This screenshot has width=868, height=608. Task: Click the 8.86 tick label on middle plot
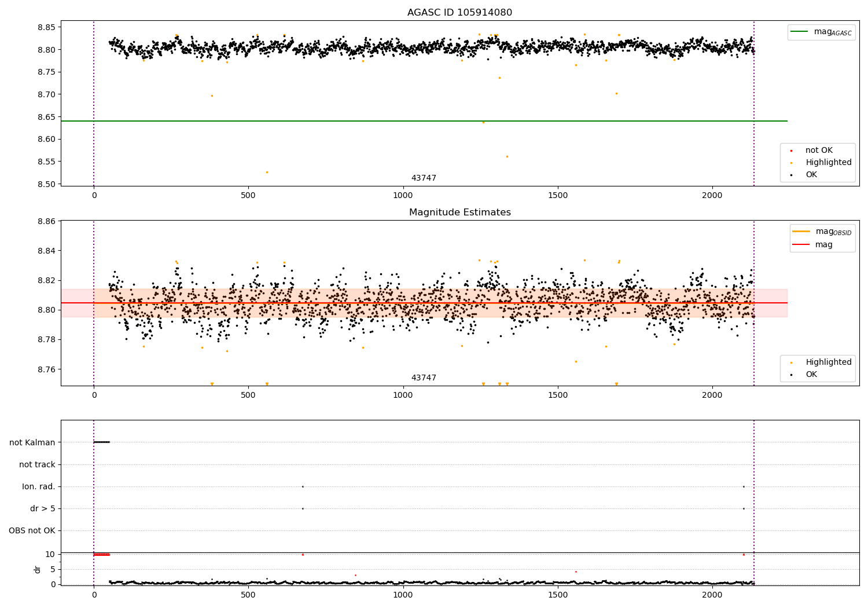(46, 221)
